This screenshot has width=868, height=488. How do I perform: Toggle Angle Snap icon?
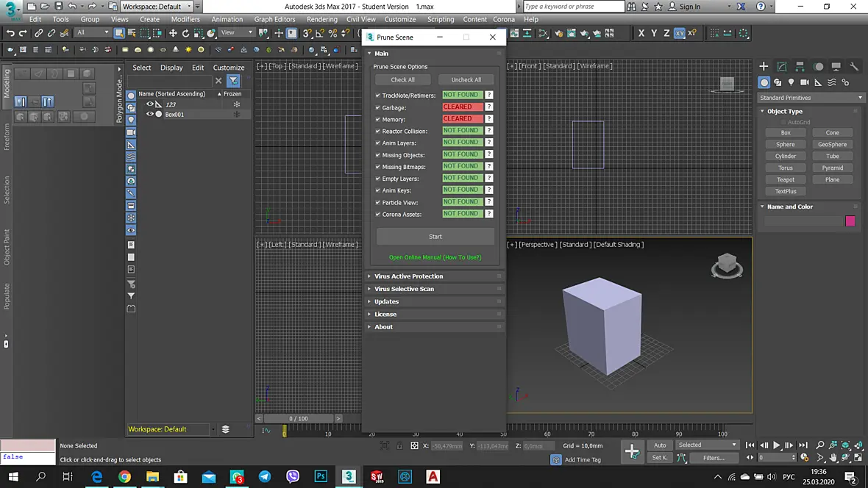(x=320, y=33)
